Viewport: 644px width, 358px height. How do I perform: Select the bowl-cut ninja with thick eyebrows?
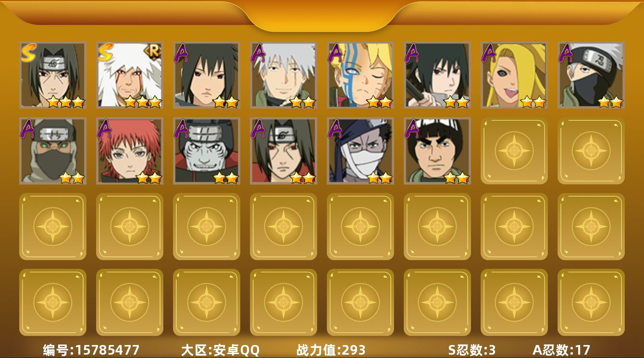pyautogui.click(x=437, y=151)
